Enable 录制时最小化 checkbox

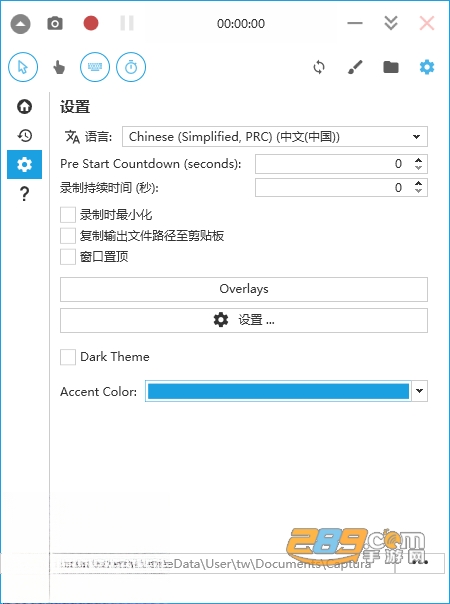click(68, 215)
